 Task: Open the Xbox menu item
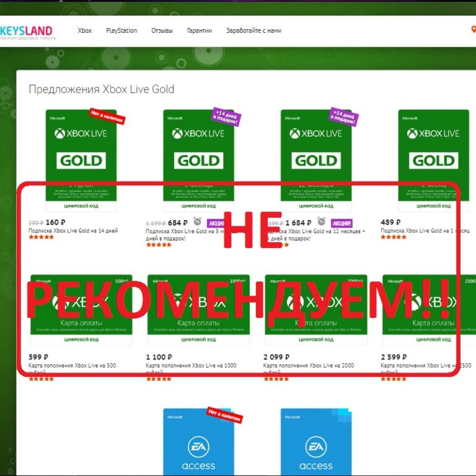click(x=84, y=30)
